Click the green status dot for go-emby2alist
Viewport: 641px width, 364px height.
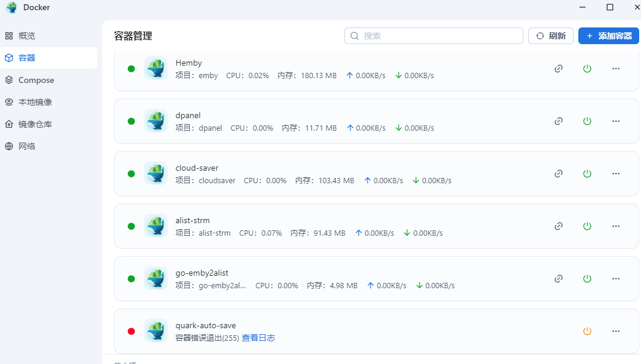click(131, 279)
